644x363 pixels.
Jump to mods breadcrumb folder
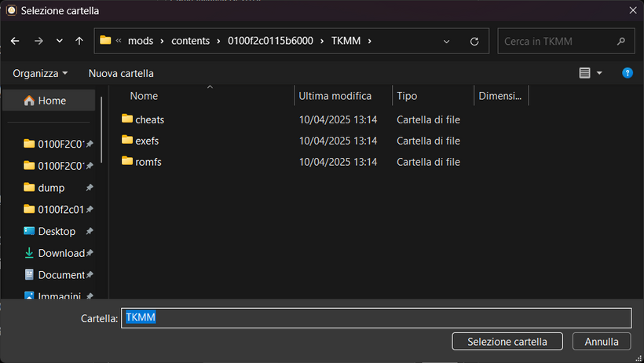pyautogui.click(x=141, y=41)
